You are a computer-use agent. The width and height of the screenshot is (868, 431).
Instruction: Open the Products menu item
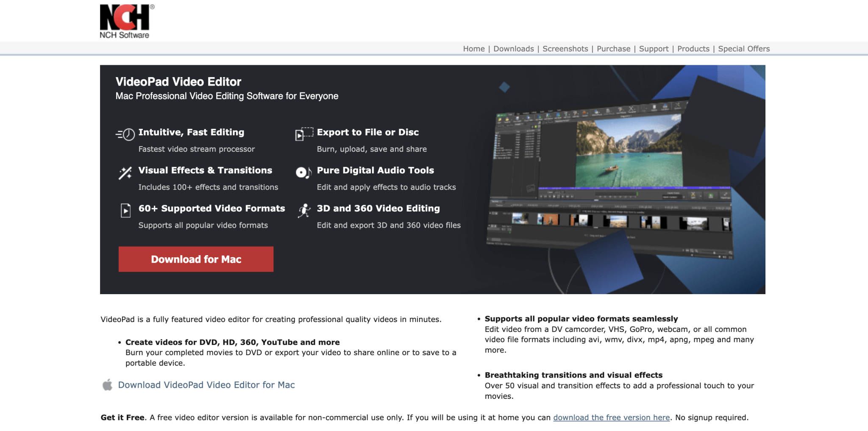pyautogui.click(x=693, y=49)
